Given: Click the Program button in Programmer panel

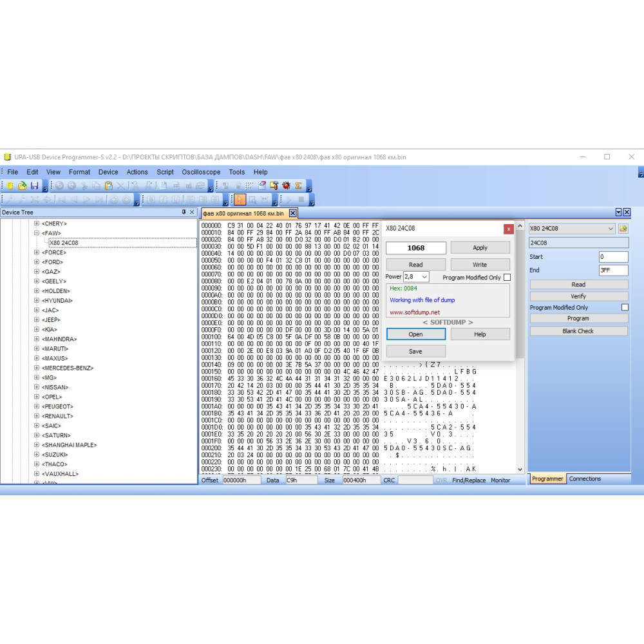Looking at the screenshot, I should pyautogui.click(x=578, y=318).
